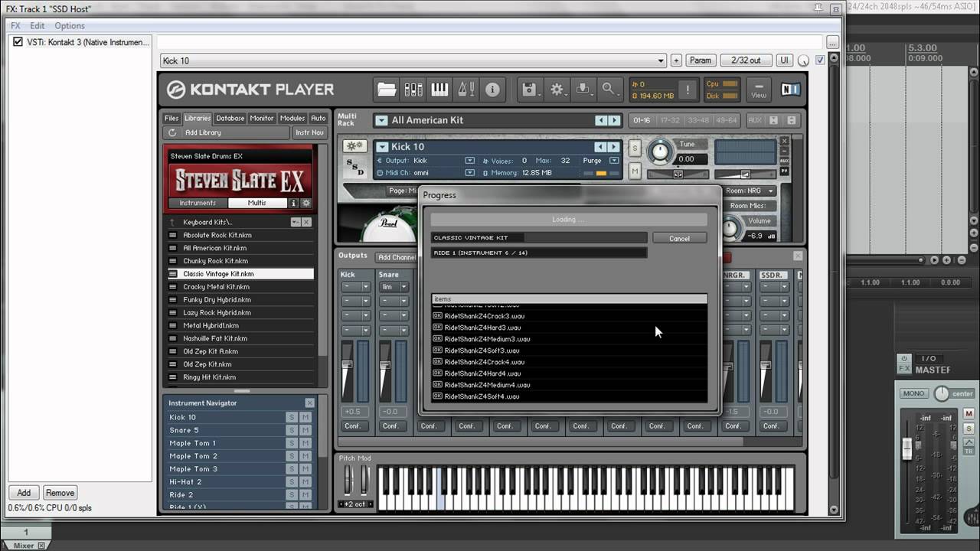Go to previous multi with left arrow
This screenshot has width=980, height=551.
pyautogui.click(x=601, y=120)
